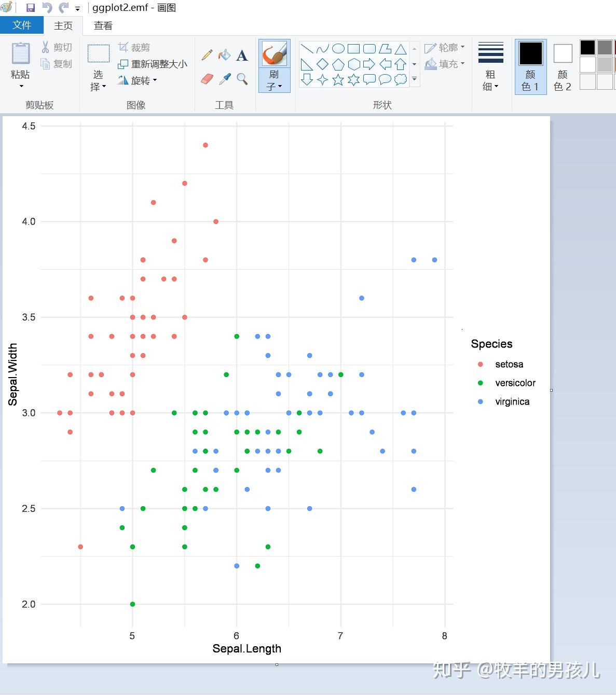
Task: Pick the Color picker eyedropper tool
Action: pos(225,79)
